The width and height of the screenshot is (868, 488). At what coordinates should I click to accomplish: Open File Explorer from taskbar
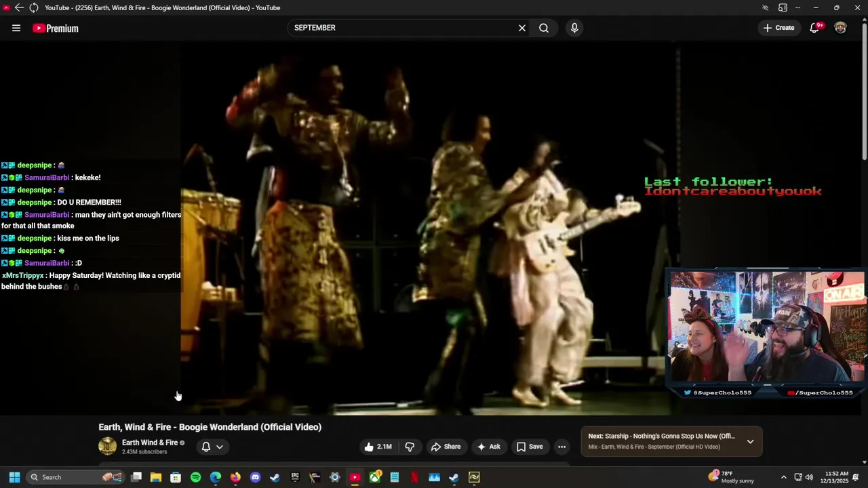point(156,477)
